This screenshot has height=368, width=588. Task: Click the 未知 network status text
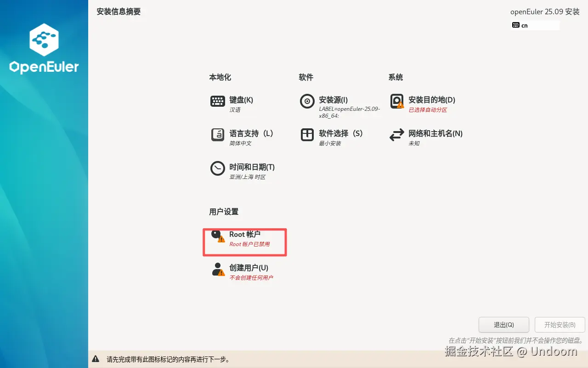[414, 144]
